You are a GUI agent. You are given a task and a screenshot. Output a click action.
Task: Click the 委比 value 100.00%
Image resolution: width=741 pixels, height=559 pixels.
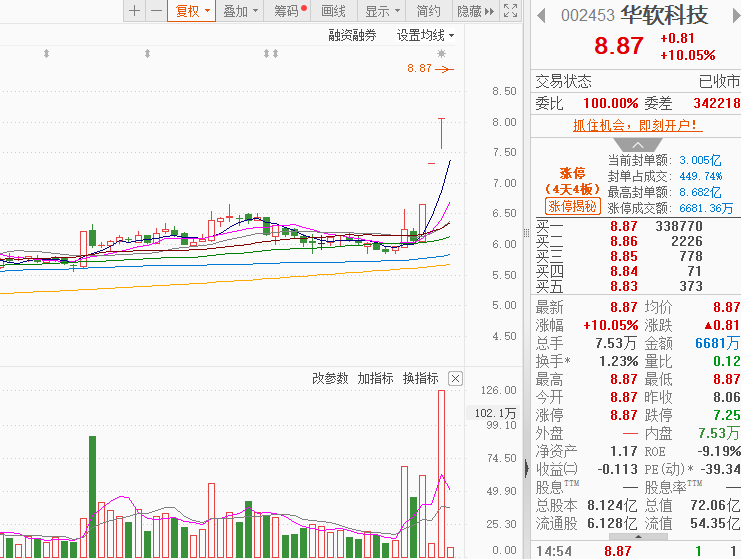611,103
